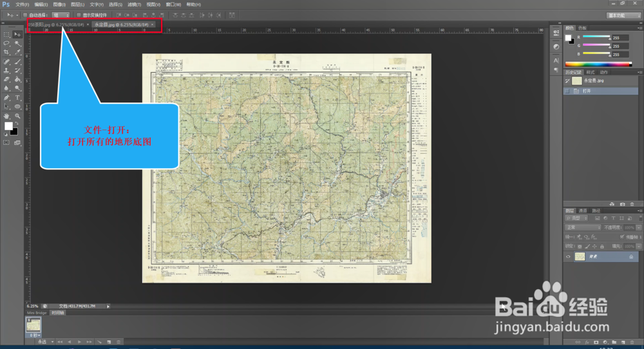Select the Brush tool

(17, 62)
